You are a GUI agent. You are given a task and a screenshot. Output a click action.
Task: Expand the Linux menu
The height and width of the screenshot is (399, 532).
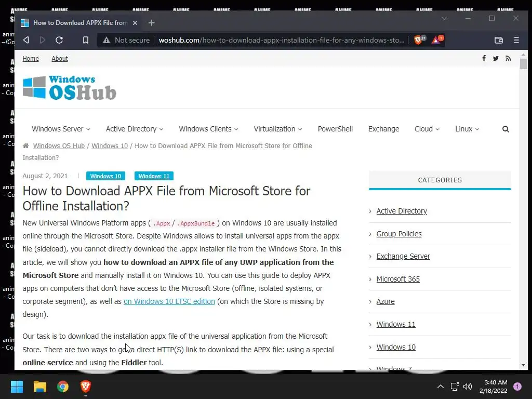467,129
